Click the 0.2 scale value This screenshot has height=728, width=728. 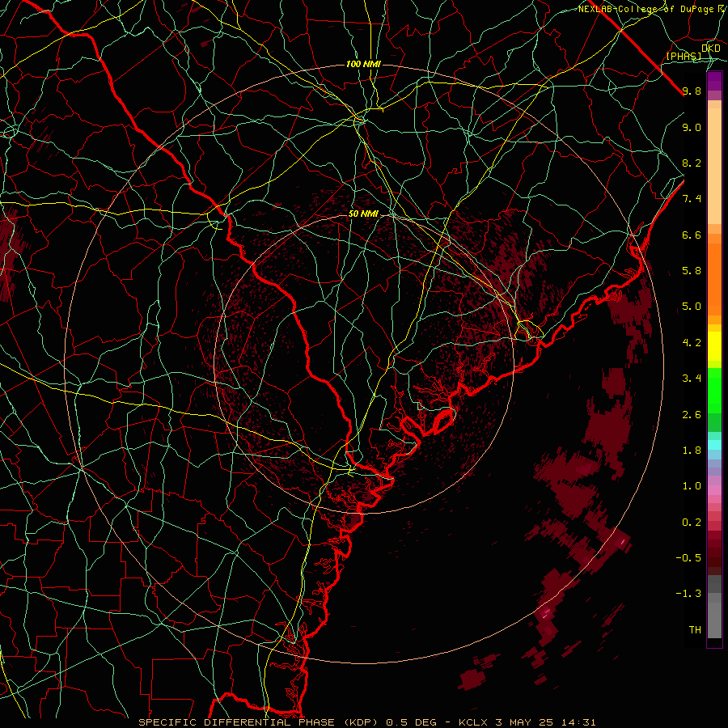pos(692,523)
